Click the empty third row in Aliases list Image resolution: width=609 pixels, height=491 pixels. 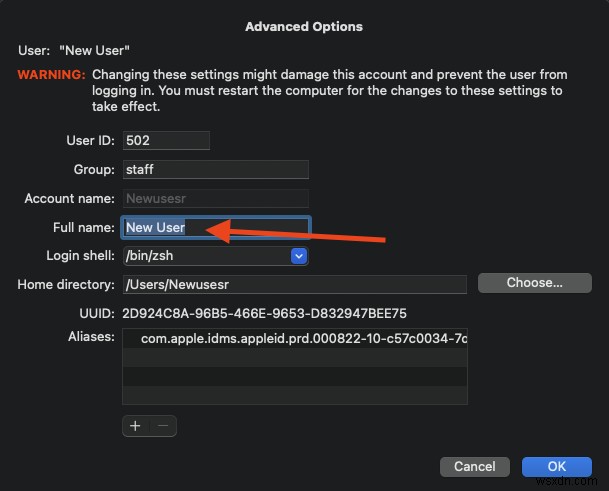(x=294, y=377)
